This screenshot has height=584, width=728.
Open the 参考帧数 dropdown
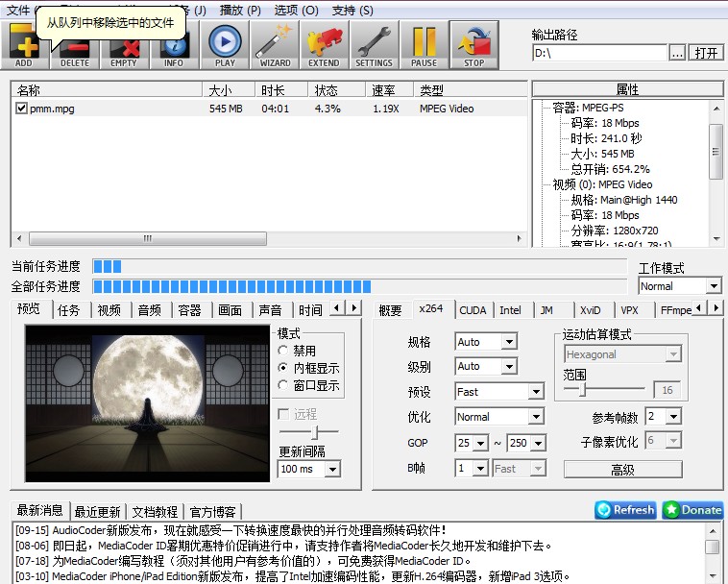pyautogui.click(x=664, y=417)
